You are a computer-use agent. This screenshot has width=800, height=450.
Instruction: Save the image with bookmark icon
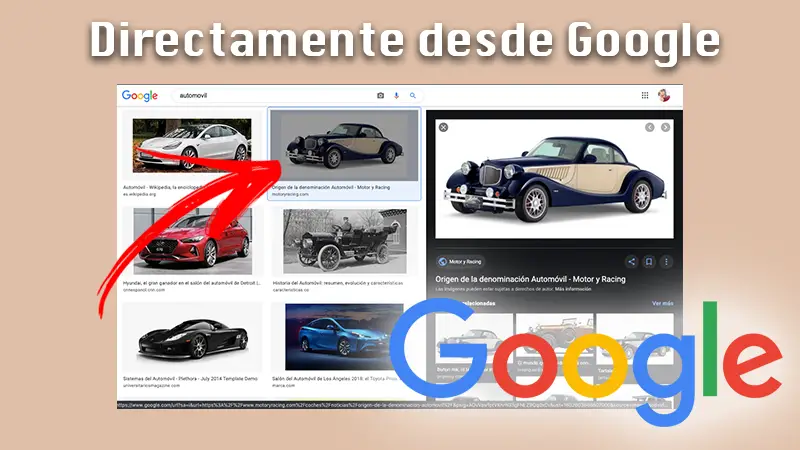click(649, 262)
